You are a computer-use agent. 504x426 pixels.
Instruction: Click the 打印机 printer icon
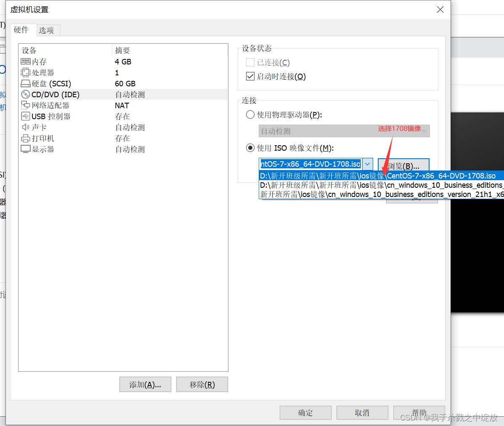pos(26,138)
